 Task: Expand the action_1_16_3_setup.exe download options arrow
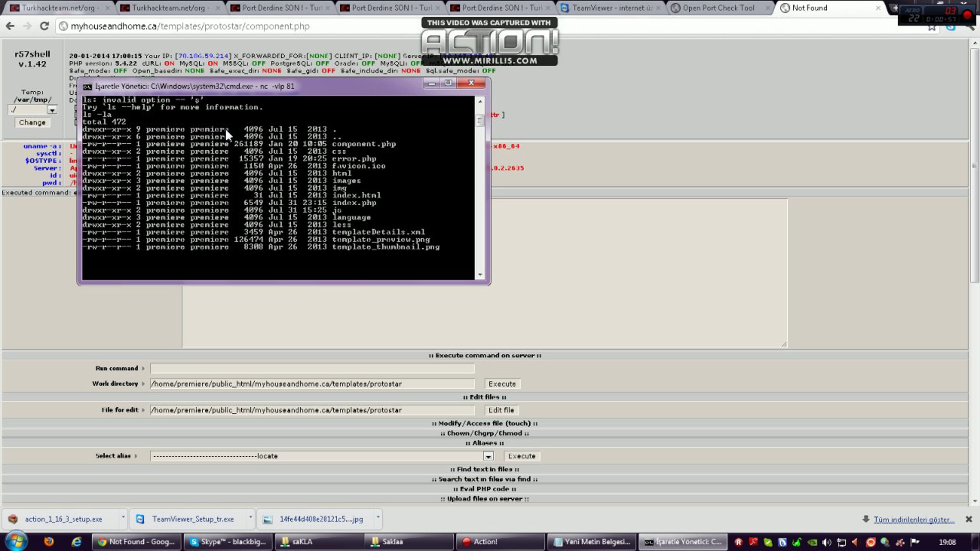coord(123,518)
